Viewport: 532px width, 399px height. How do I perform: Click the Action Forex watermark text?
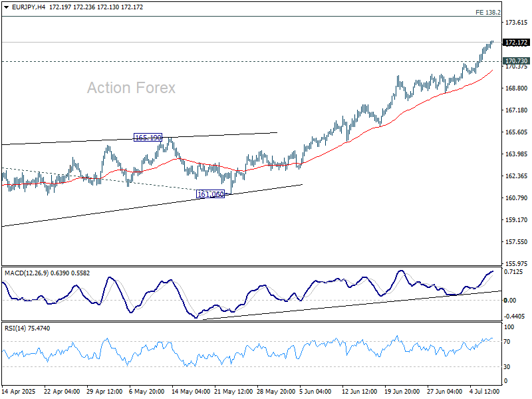pyautogui.click(x=131, y=88)
